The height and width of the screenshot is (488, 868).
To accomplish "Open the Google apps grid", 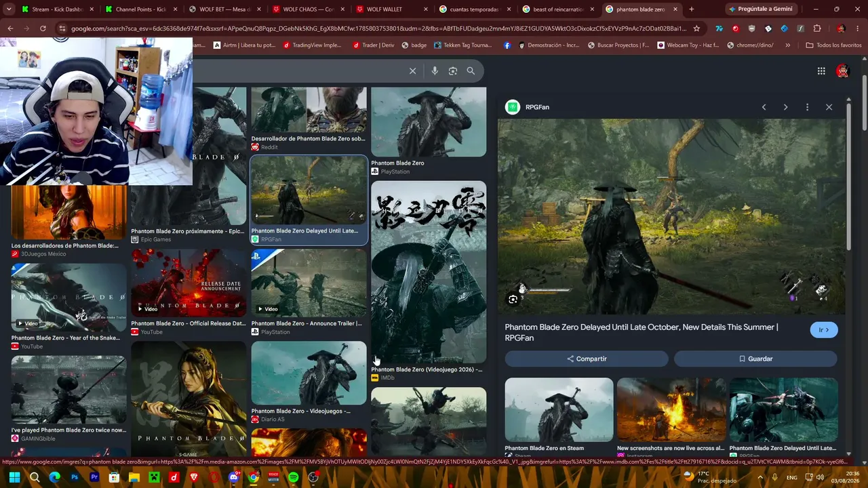I will pyautogui.click(x=821, y=71).
